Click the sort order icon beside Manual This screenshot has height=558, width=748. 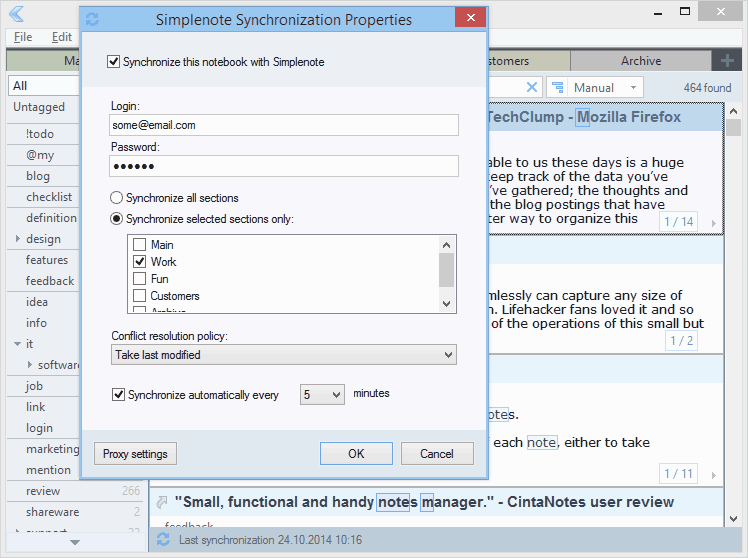(558, 88)
